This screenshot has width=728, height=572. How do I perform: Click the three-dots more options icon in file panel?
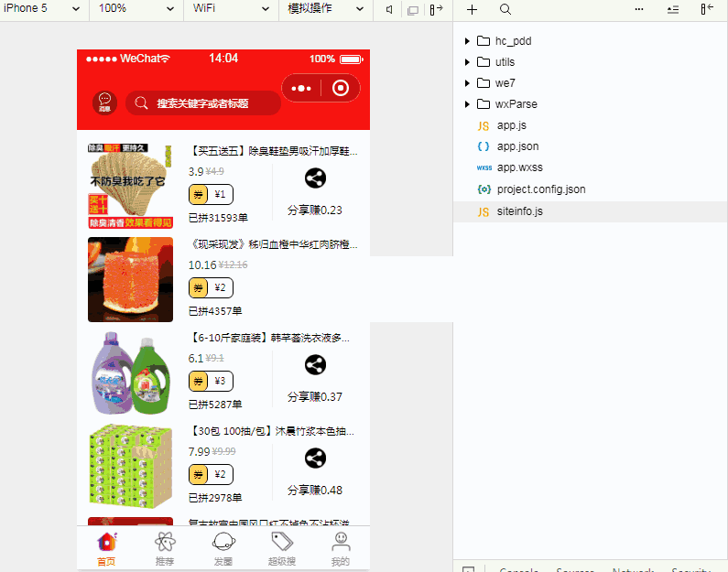tap(639, 9)
